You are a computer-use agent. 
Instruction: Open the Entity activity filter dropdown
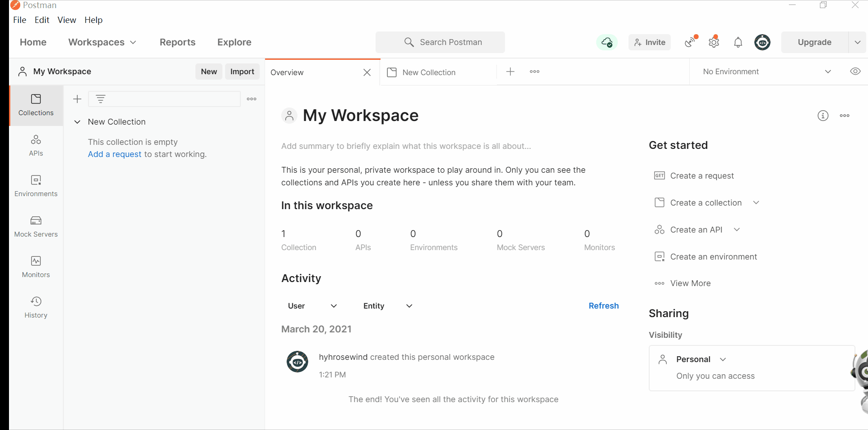tap(388, 306)
